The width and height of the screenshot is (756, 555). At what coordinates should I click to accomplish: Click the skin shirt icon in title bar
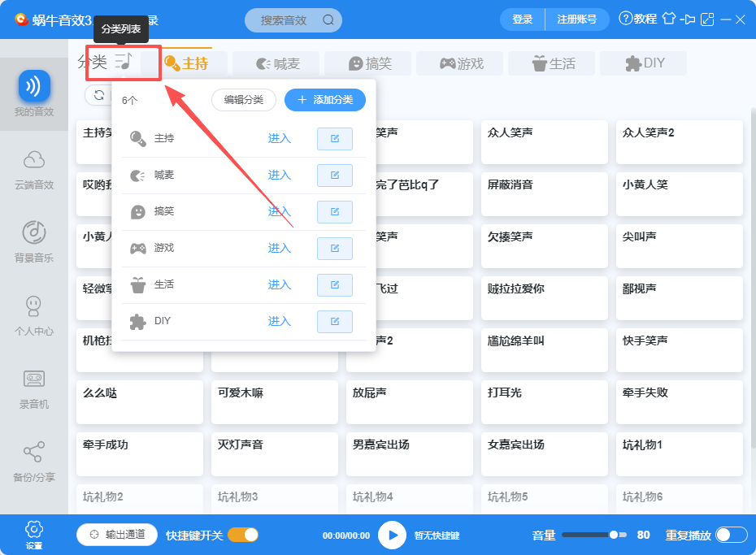pos(669,19)
